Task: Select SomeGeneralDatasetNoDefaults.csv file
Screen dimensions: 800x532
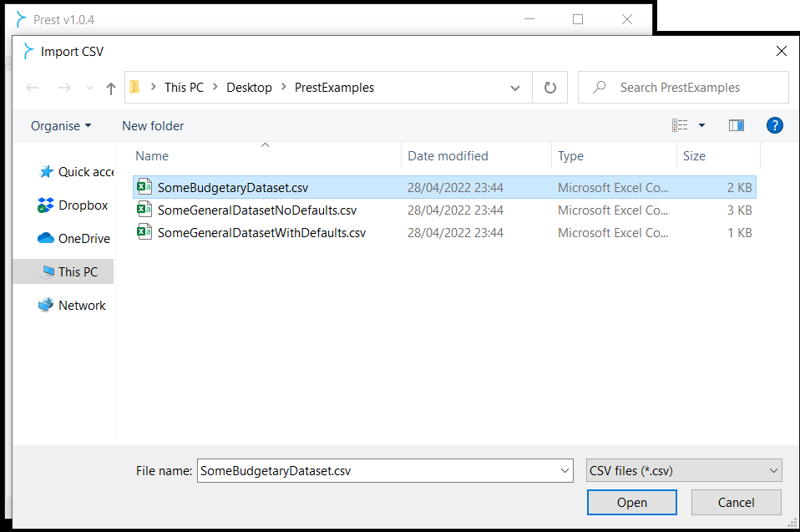Action: (444, 210)
